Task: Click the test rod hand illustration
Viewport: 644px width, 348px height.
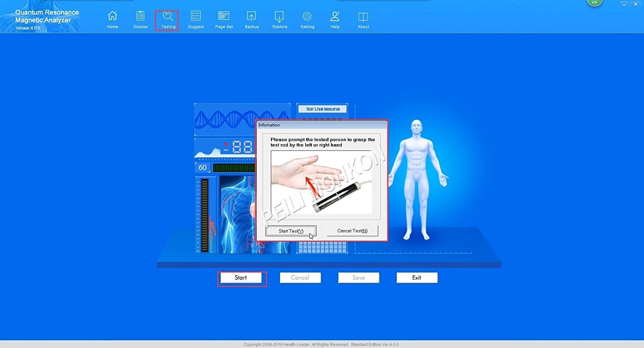Action: click(322, 182)
